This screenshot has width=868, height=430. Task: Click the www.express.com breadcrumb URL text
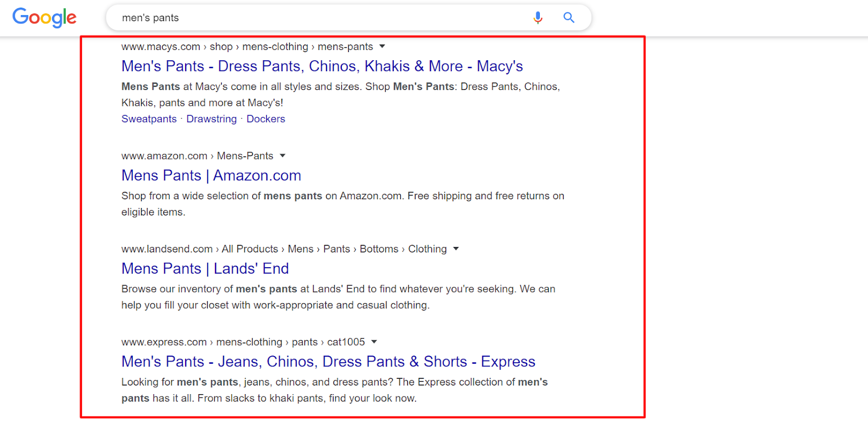click(x=243, y=342)
